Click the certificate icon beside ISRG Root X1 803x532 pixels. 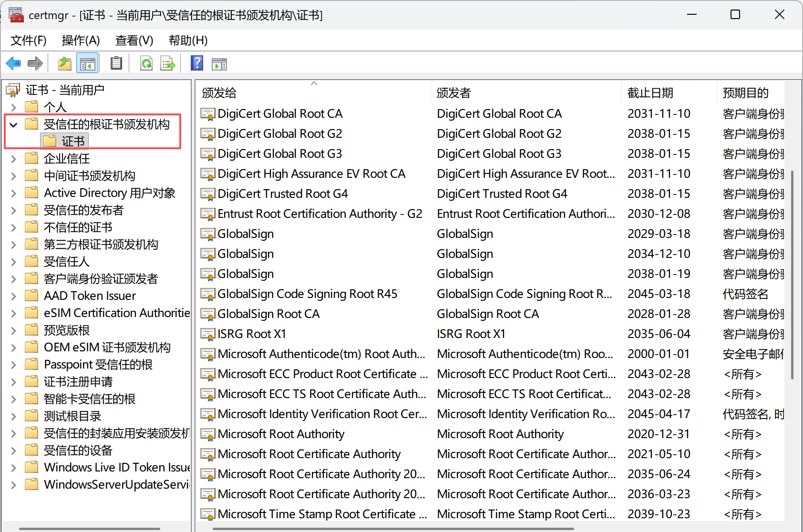point(207,334)
